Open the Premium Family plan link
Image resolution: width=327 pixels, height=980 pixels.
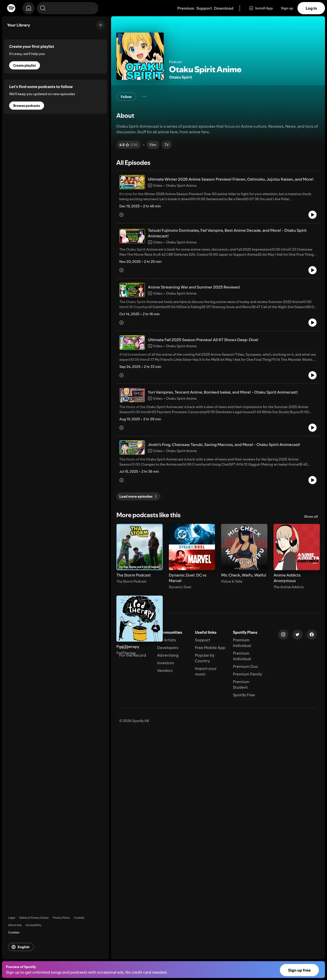point(248,674)
